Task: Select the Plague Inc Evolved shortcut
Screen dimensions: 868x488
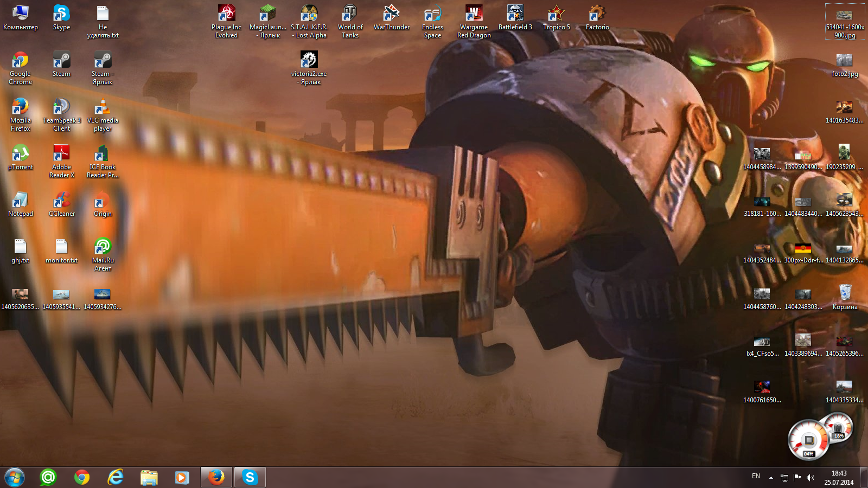Action: pos(226,22)
